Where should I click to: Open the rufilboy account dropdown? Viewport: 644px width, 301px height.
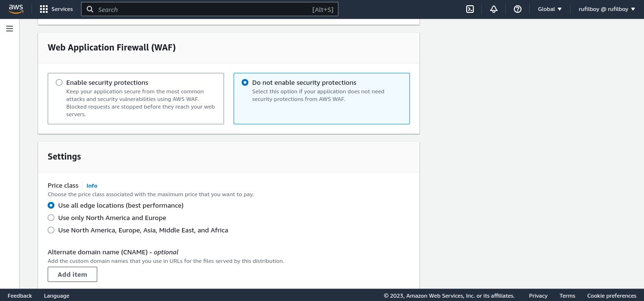tap(607, 9)
